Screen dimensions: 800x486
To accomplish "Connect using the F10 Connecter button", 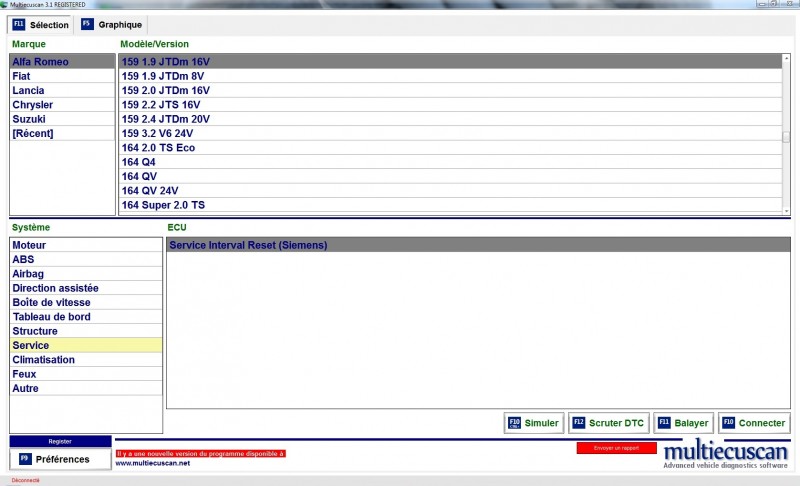I will (754, 423).
